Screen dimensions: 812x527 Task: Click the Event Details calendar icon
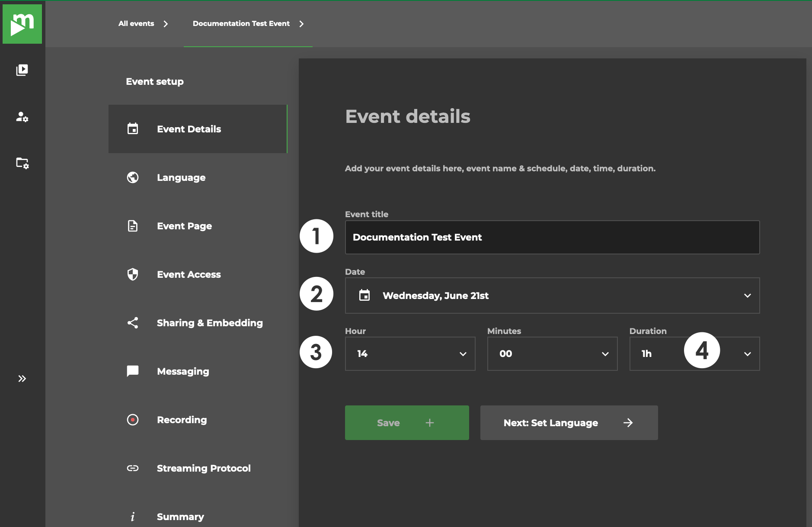(x=133, y=129)
